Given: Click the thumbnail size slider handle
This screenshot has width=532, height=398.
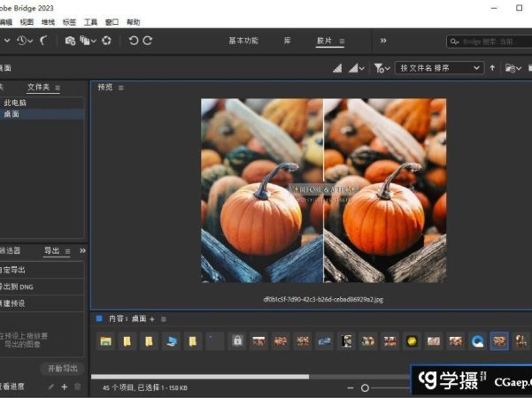Looking at the screenshot, I should pyautogui.click(x=365, y=388).
